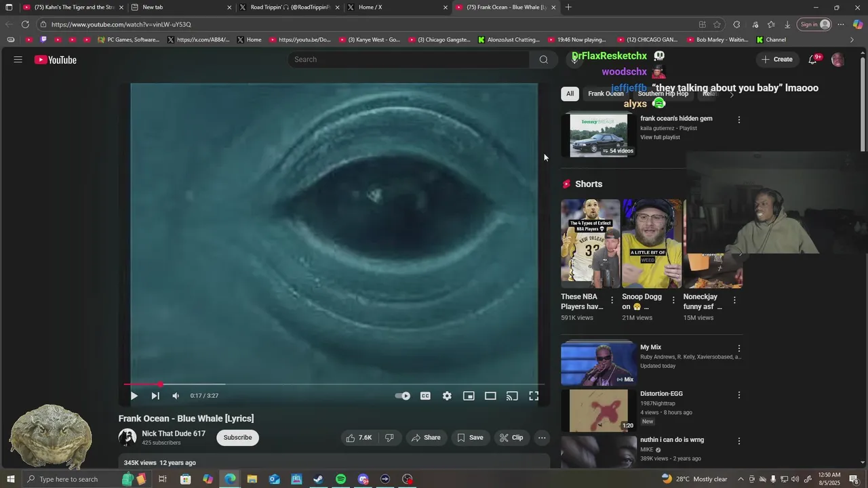Open options for Noneckjay short

(x=734, y=300)
